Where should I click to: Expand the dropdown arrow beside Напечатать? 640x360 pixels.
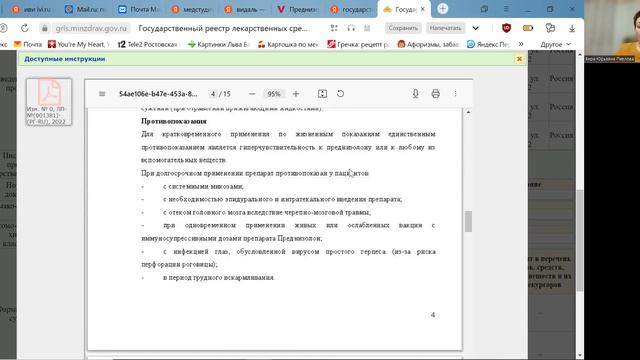pyautogui.click(x=476, y=28)
